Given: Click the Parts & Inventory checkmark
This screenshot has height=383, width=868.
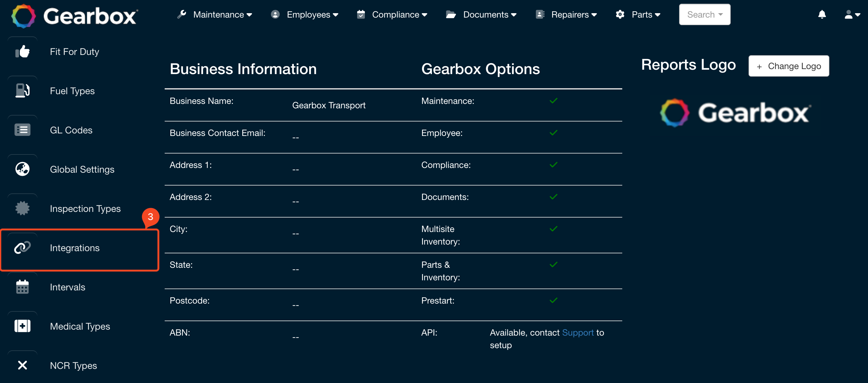Looking at the screenshot, I should 553,265.
